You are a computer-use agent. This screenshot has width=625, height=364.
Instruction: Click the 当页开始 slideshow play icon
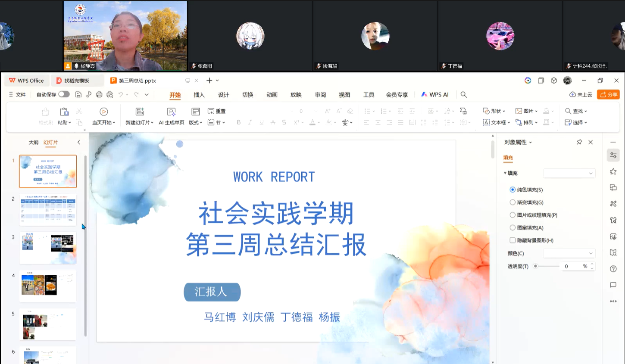[103, 112]
